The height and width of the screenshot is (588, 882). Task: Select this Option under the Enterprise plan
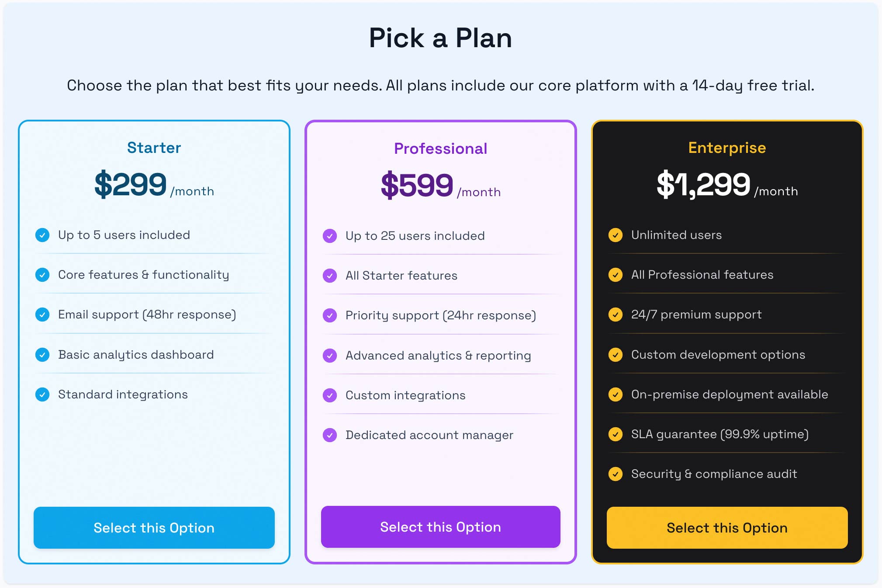(726, 528)
